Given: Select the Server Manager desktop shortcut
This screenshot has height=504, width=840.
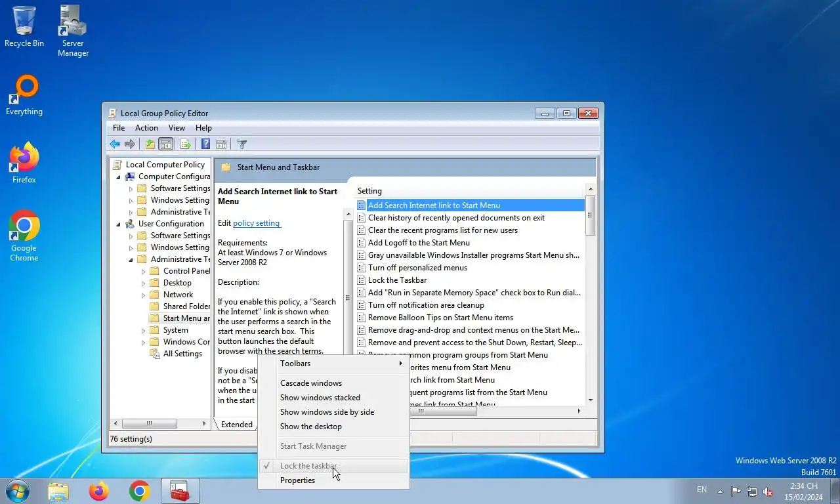Looking at the screenshot, I should [x=73, y=31].
